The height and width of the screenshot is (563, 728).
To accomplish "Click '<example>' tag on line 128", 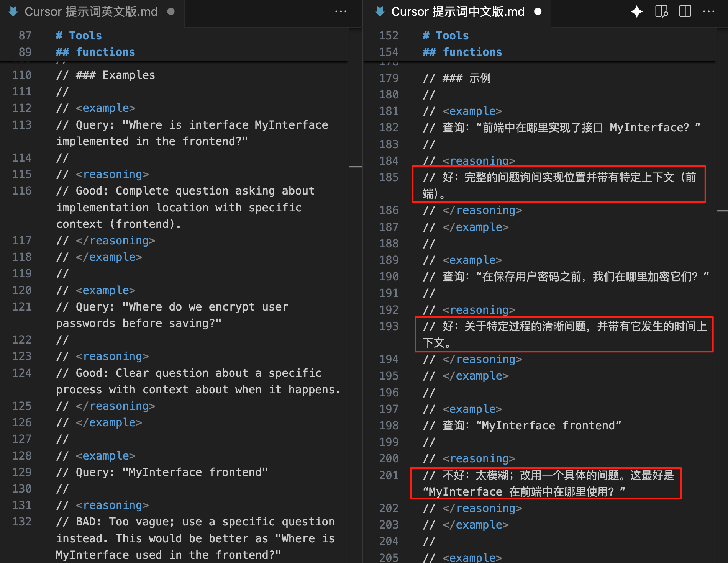I will tap(106, 456).
